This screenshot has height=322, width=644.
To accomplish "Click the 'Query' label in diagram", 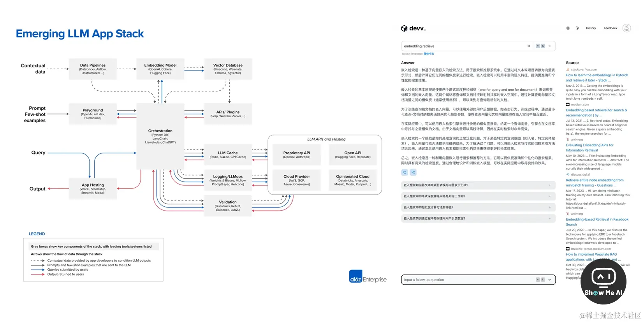I will pos(38,153).
